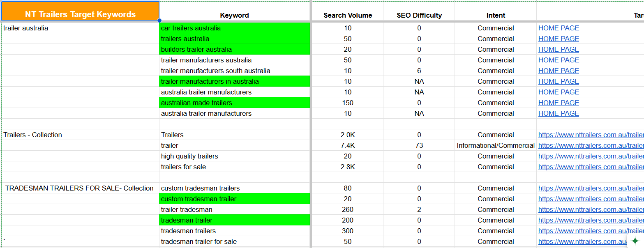Select the green 'tradesman trailer' cell
The image size is (644, 248).
pos(234,220)
